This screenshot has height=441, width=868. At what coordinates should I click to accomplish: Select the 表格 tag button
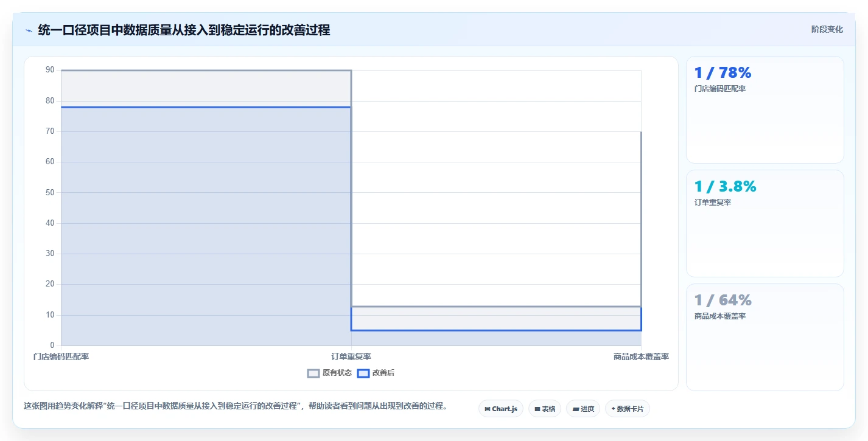(x=545, y=409)
